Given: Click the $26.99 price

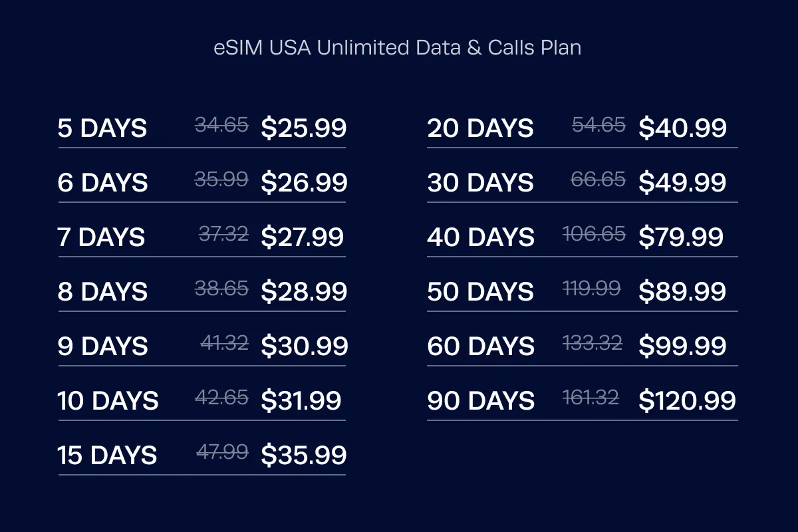Looking at the screenshot, I should click(x=303, y=182).
